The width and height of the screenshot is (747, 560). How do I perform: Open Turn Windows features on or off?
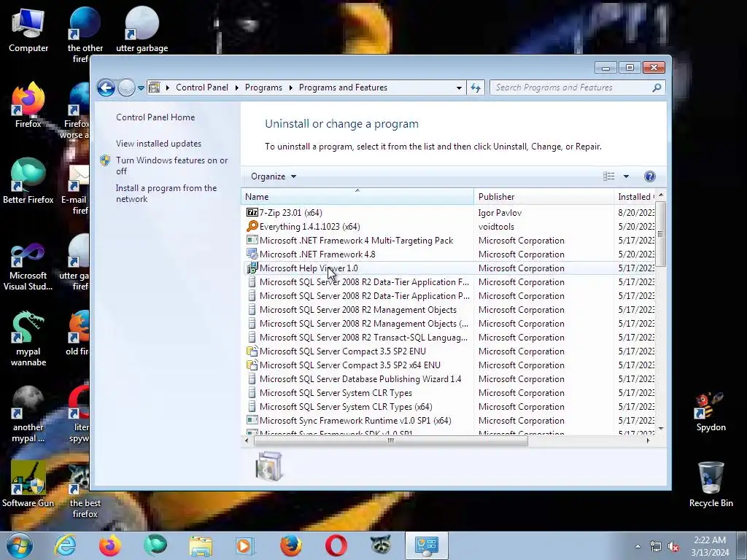[x=172, y=166]
